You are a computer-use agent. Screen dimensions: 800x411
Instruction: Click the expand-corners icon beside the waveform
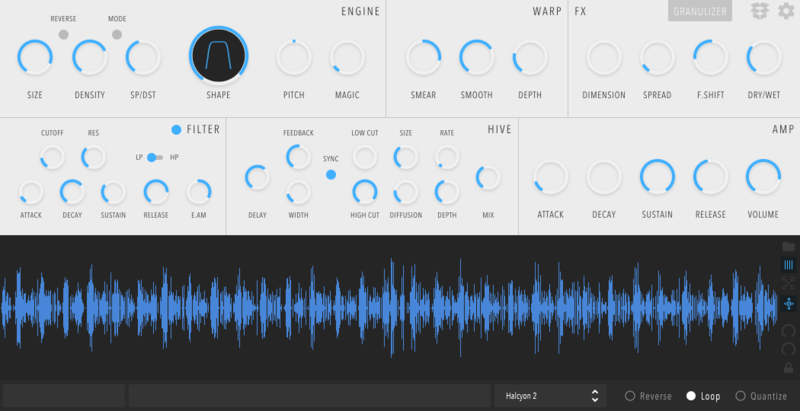click(789, 284)
